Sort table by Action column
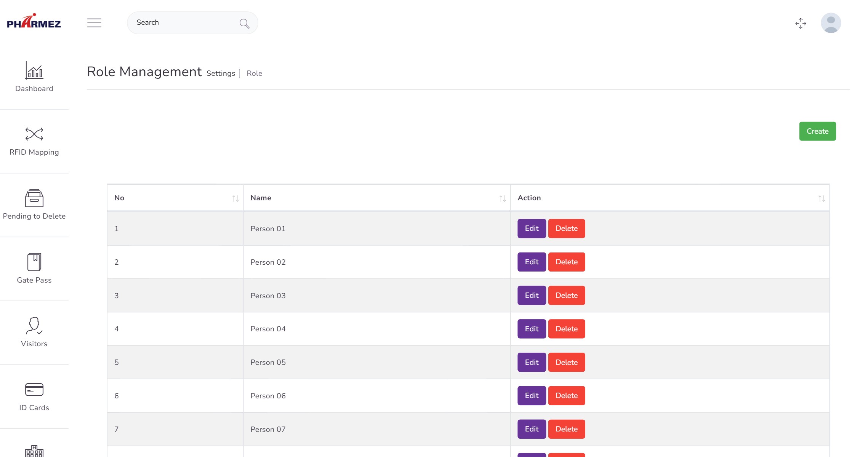 (822, 198)
